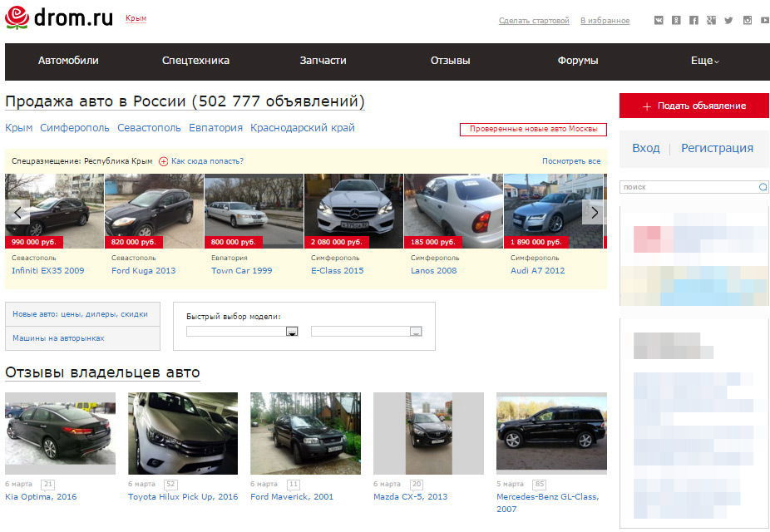The width and height of the screenshot is (770, 532).
Task: Show next cars with right carousel arrow
Action: click(595, 213)
